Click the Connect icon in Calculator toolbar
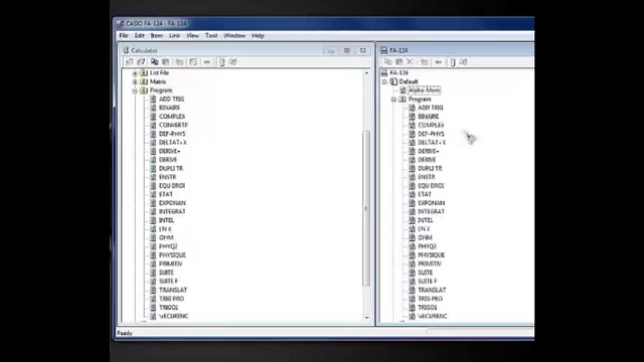 129,62
